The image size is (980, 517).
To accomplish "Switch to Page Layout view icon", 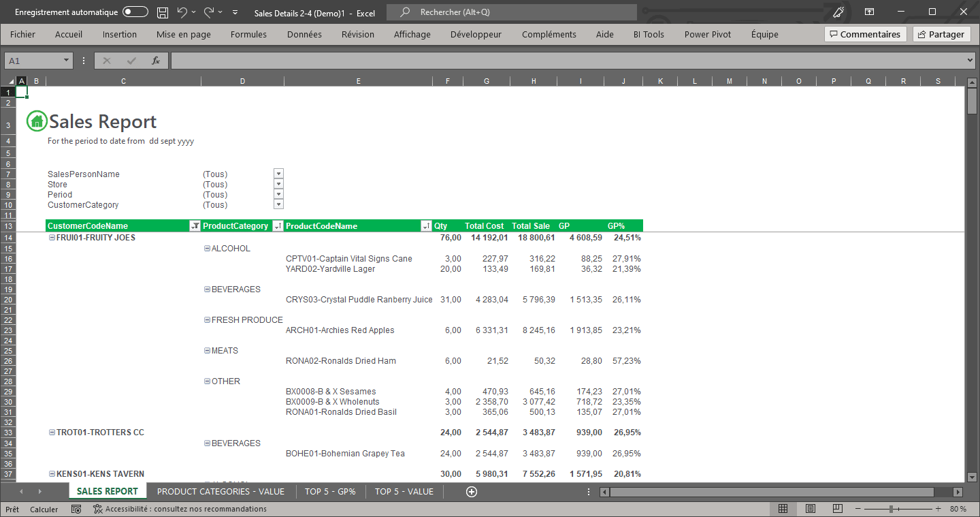I will coord(811,509).
